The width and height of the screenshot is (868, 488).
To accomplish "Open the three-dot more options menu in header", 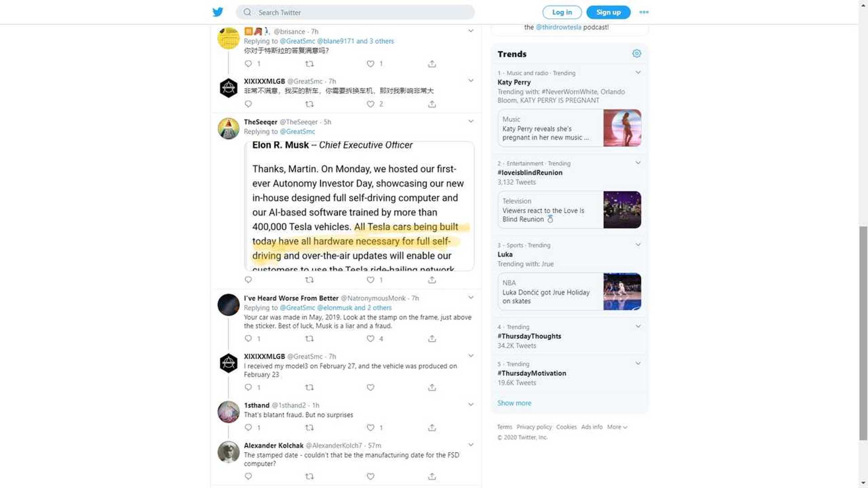I will (x=644, y=12).
